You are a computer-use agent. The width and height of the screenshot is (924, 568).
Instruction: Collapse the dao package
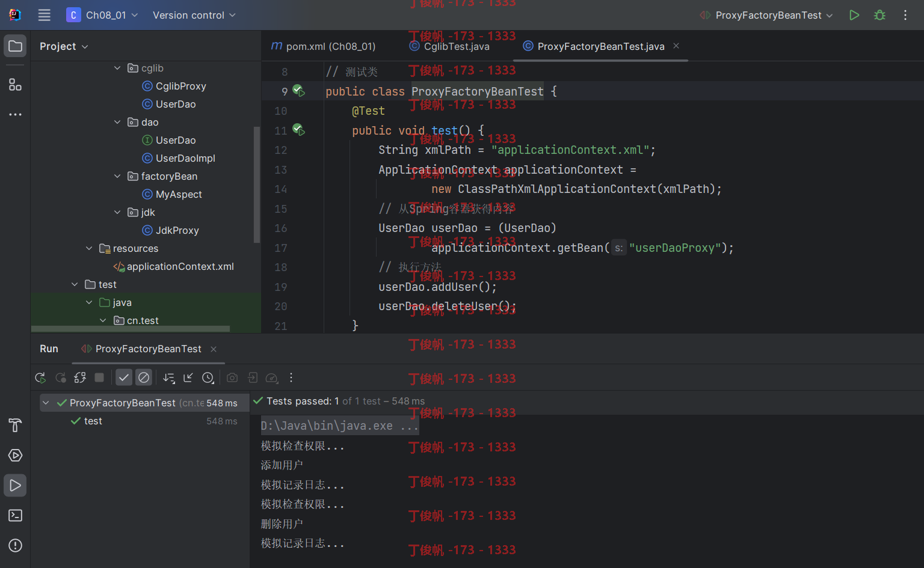click(117, 122)
